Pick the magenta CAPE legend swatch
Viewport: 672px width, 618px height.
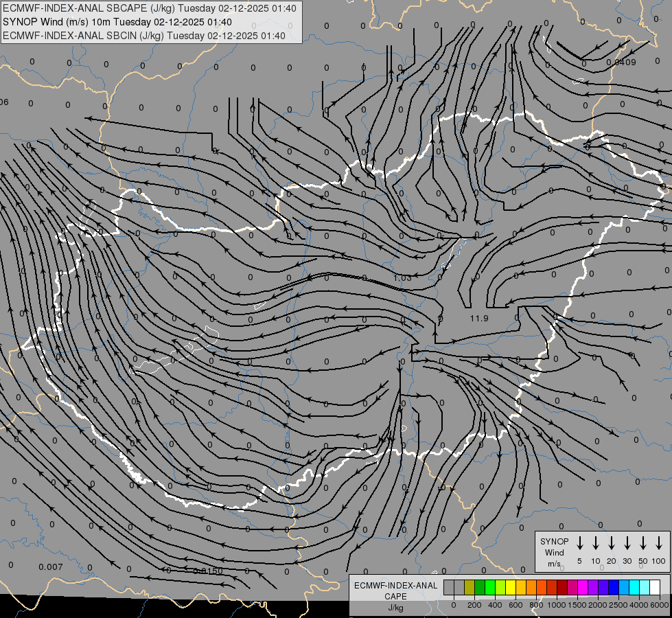click(x=583, y=587)
